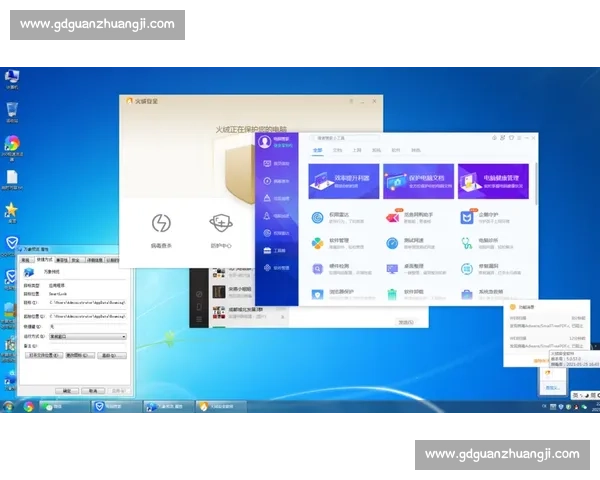The height and width of the screenshot is (480, 600).
Task: Open the PC diagnosis stethoscope icon
Action: [467, 242]
